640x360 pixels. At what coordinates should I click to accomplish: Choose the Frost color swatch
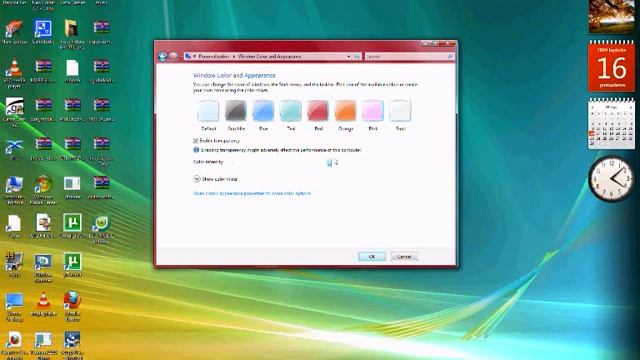(400, 111)
